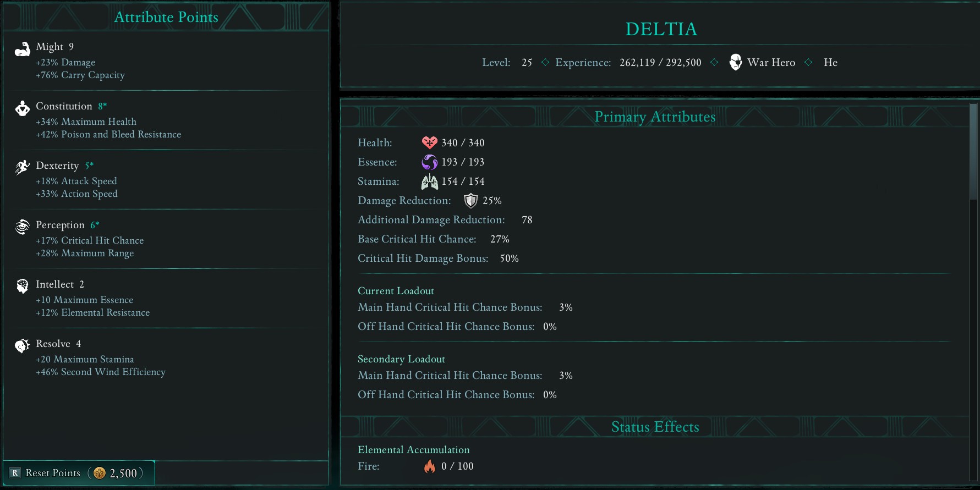Click the Might flexed arm icon
980x490 pixels.
tap(23, 49)
